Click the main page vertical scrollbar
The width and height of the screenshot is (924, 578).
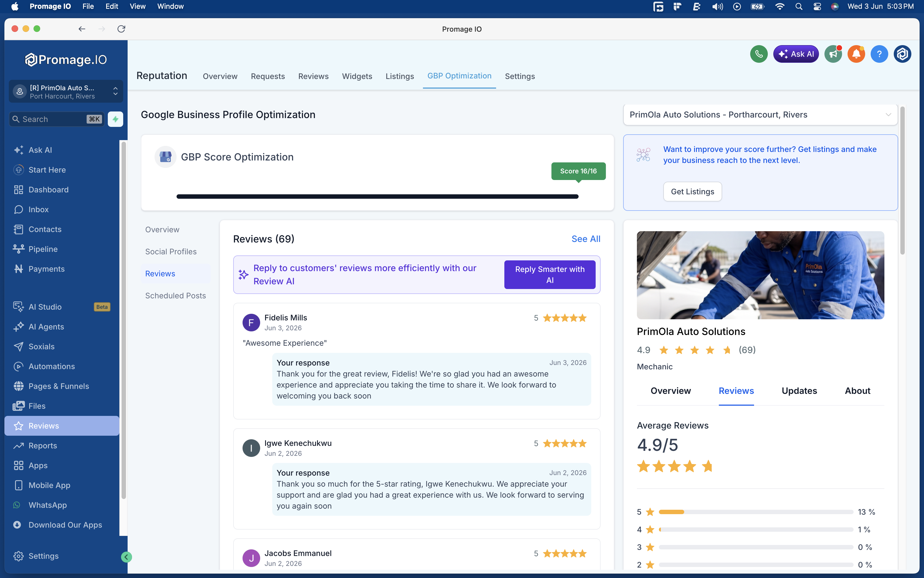click(902, 181)
